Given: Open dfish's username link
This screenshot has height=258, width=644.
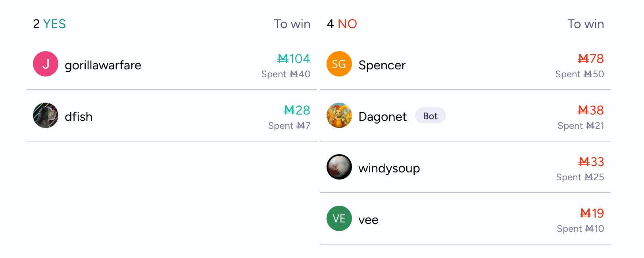Looking at the screenshot, I should [x=79, y=117].
